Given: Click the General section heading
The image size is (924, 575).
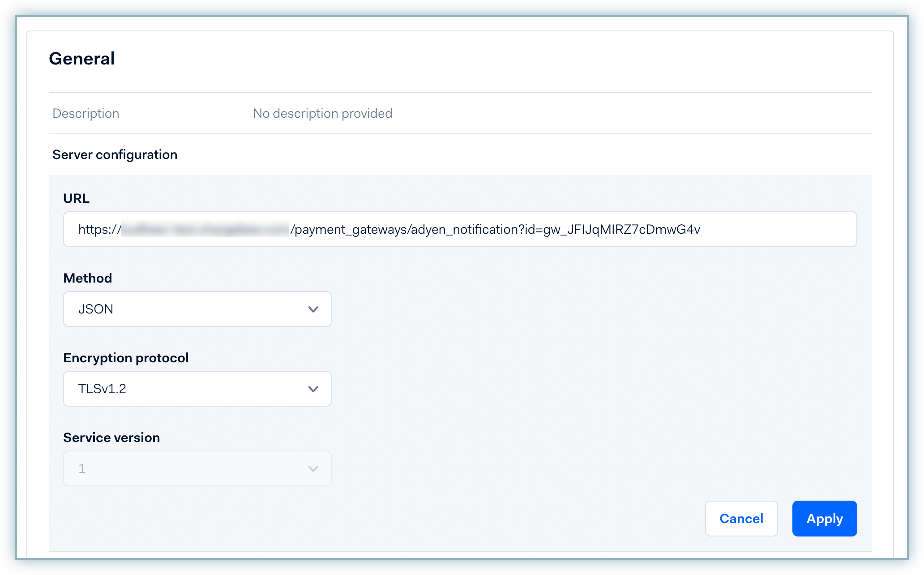Looking at the screenshot, I should click(82, 59).
